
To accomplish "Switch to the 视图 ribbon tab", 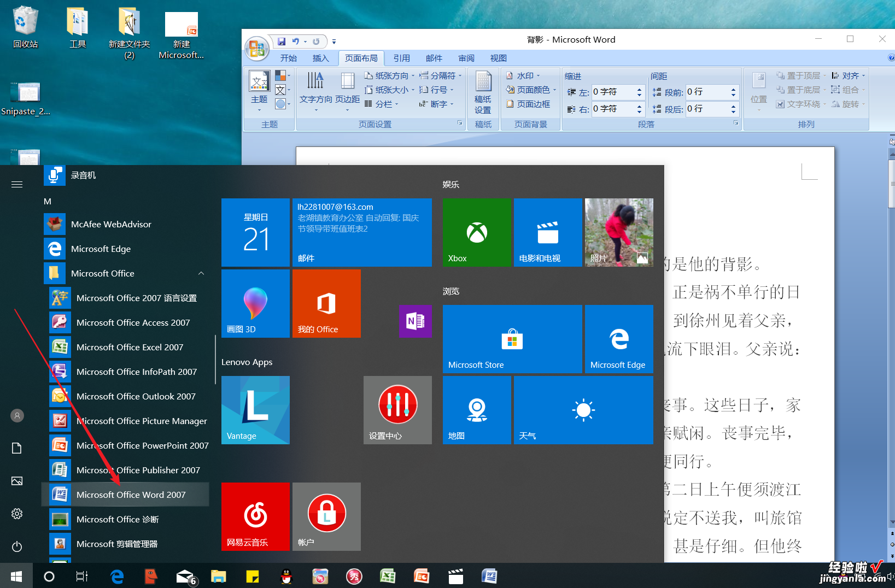I will pyautogui.click(x=498, y=58).
